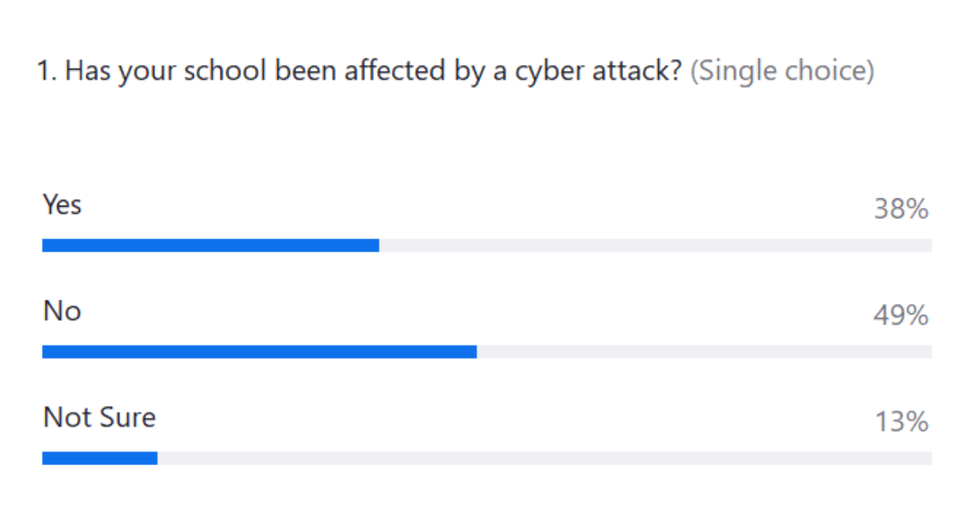Screen dimensions: 980x520
Task: Select the "Not Sure" answer label
Action: pyautogui.click(x=99, y=417)
